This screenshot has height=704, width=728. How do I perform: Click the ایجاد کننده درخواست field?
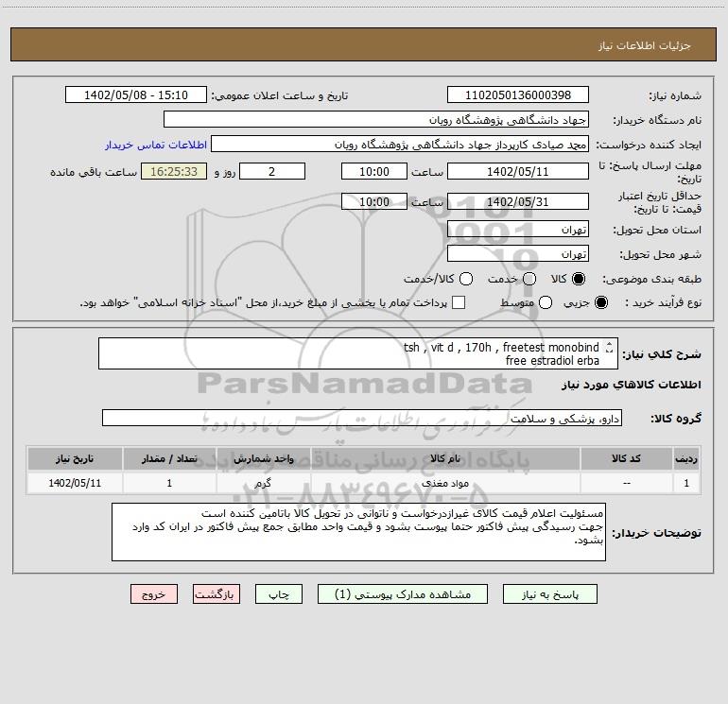[400, 144]
